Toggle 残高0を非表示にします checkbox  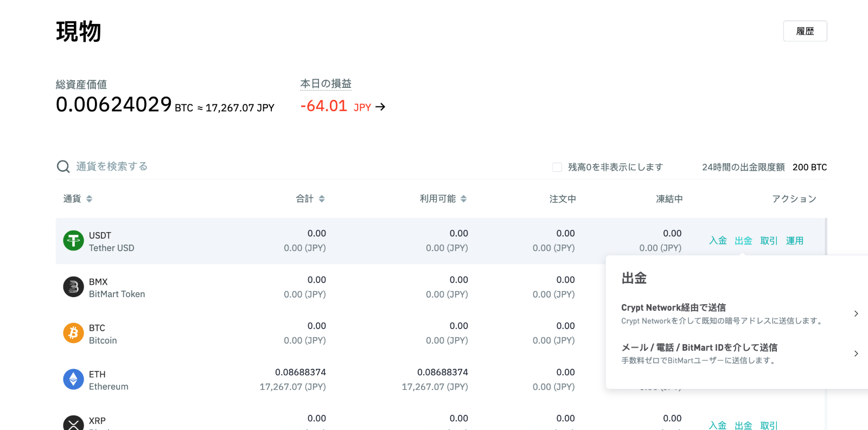coord(557,167)
